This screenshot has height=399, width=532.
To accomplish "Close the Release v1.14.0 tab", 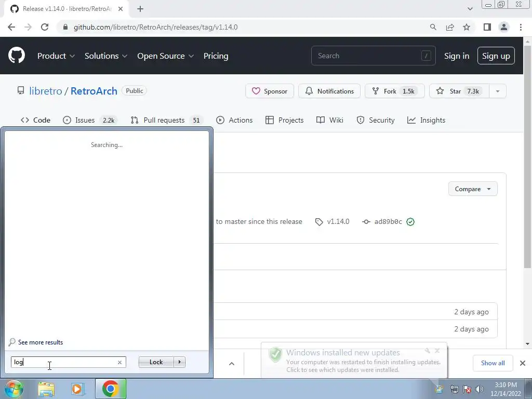I will pyautogui.click(x=121, y=9).
